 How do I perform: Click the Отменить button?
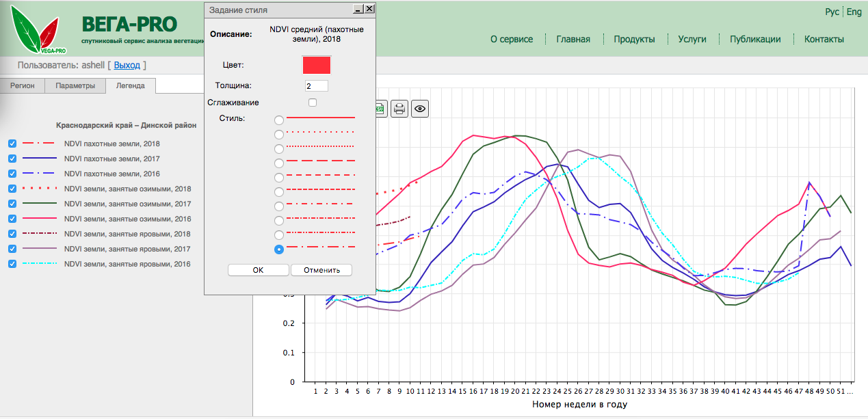321,270
